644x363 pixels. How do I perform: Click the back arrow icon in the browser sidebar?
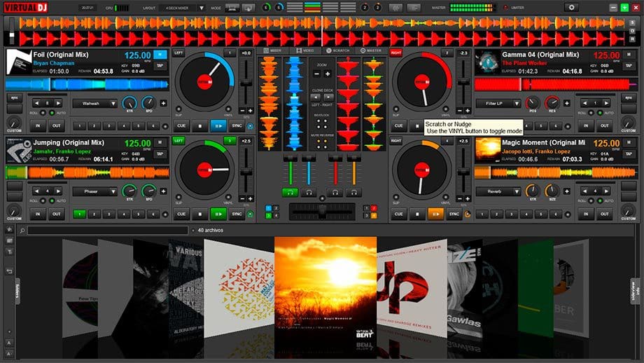[9, 271]
